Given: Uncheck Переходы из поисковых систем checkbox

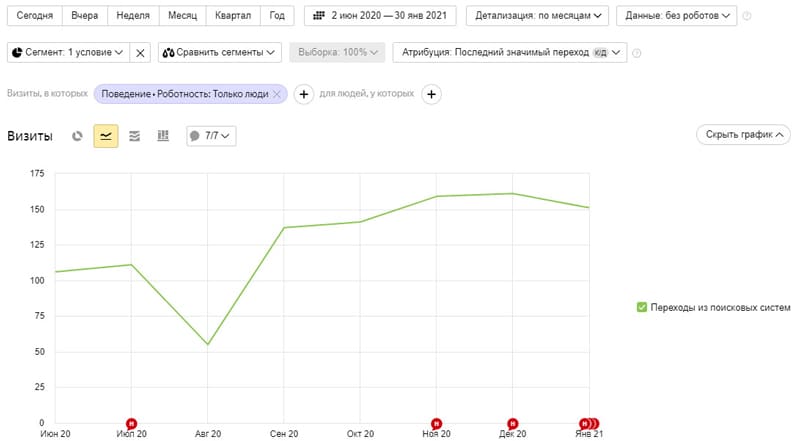Looking at the screenshot, I should [642, 307].
